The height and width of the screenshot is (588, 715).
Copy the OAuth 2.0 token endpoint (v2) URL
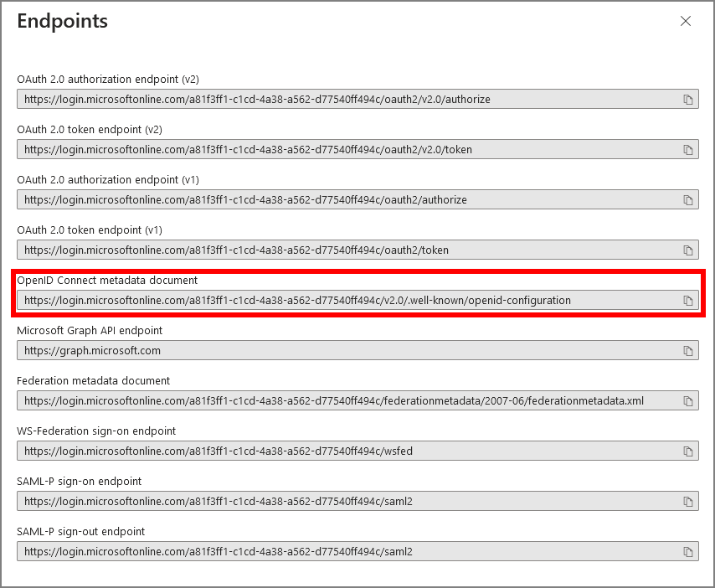pos(688,150)
